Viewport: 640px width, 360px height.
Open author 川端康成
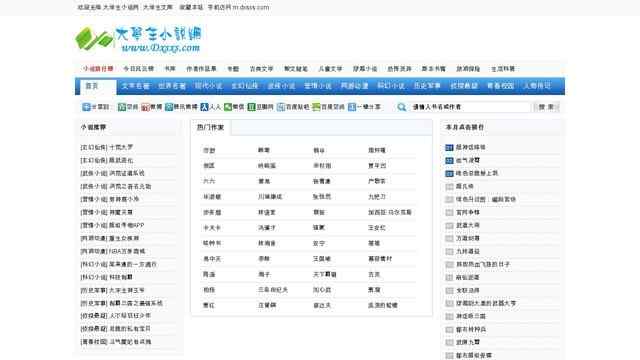pyautogui.click(x=270, y=197)
